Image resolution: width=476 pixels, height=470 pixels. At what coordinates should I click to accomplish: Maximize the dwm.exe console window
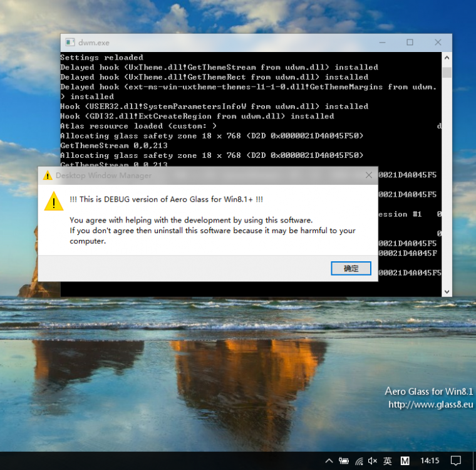click(410, 43)
